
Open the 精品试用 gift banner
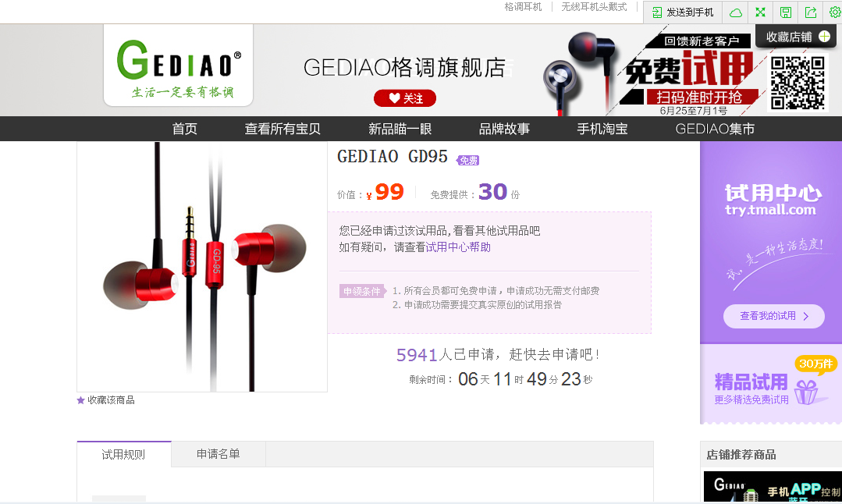770,385
